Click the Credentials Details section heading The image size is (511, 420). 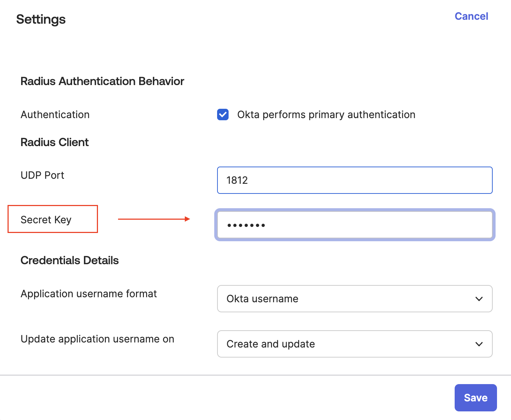[70, 260]
